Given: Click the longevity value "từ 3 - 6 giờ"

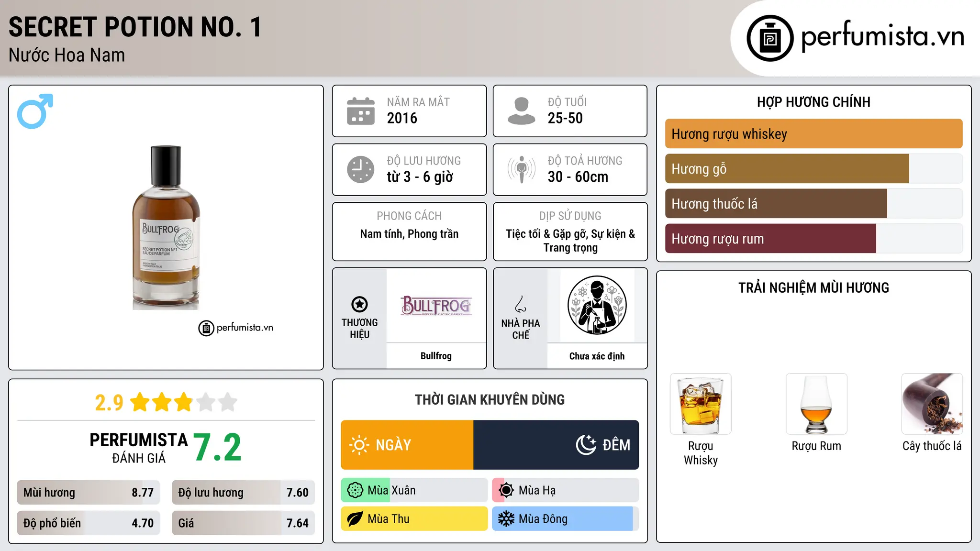Looking at the screenshot, I should 420,177.
